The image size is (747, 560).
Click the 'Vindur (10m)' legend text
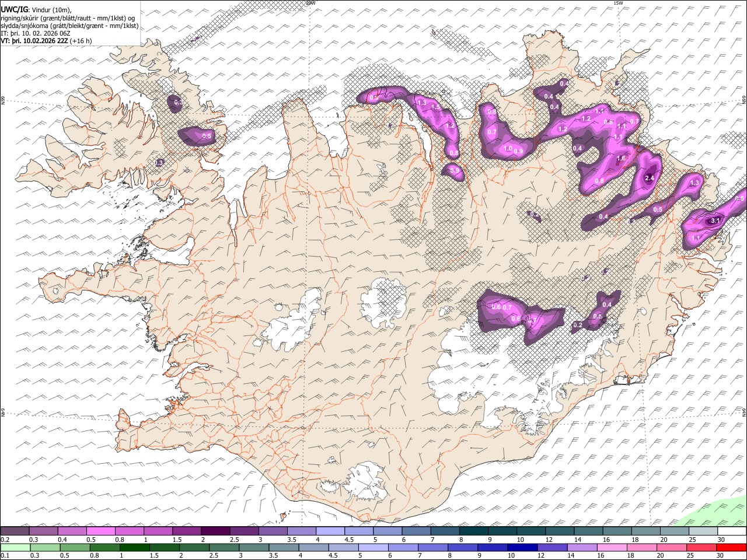[50, 9]
